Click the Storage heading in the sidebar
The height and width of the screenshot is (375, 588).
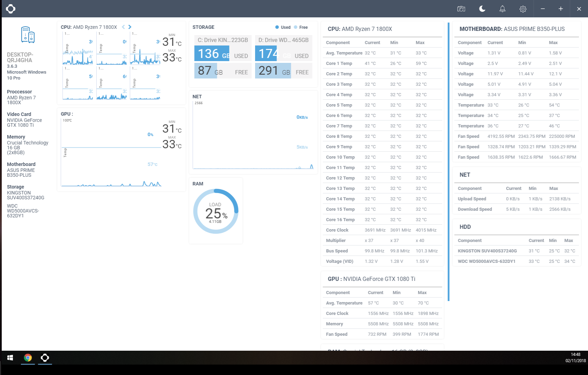[x=16, y=187]
